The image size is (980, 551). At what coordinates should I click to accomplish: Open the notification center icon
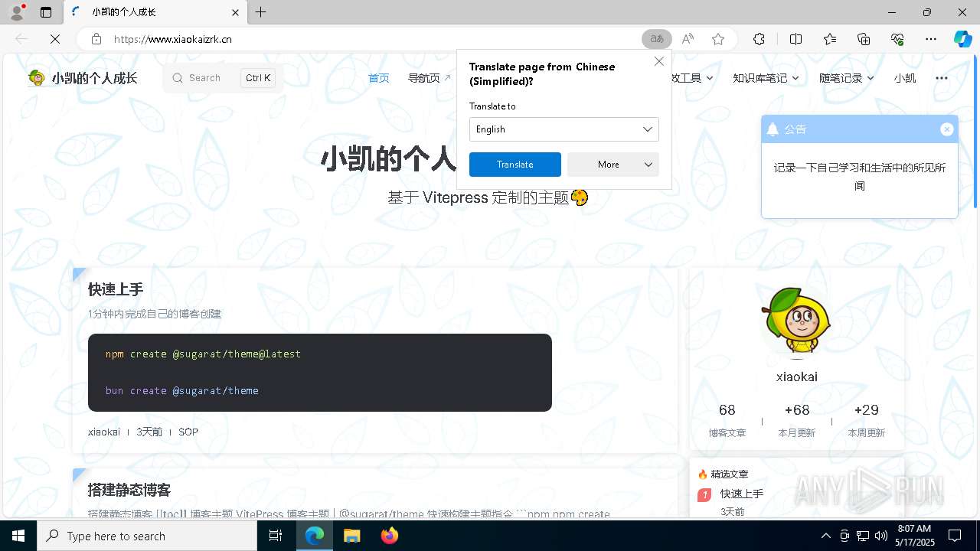[955, 536]
